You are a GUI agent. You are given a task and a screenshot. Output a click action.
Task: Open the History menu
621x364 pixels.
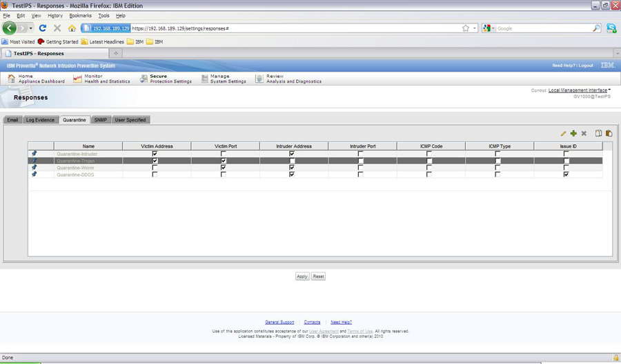click(x=55, y=15)
